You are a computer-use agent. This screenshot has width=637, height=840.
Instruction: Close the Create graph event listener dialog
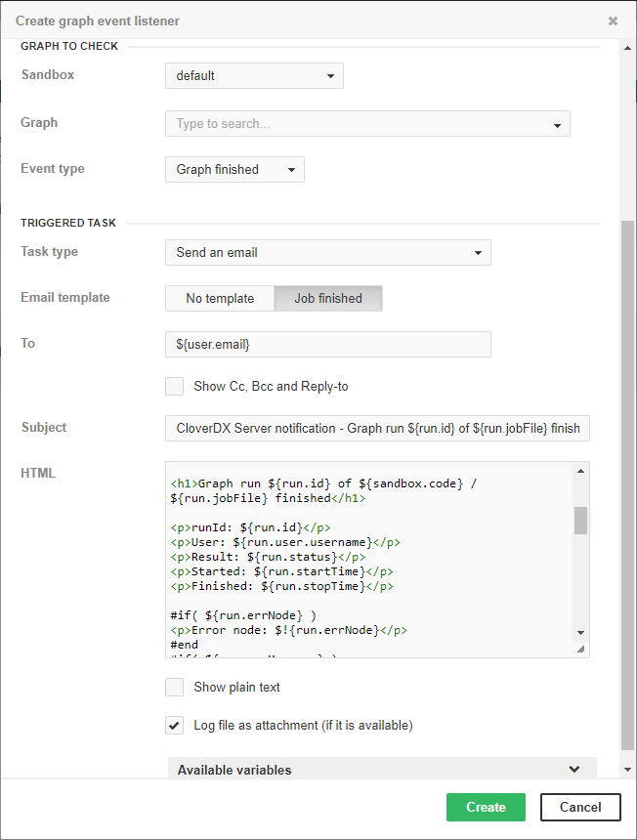coord(613,21)
